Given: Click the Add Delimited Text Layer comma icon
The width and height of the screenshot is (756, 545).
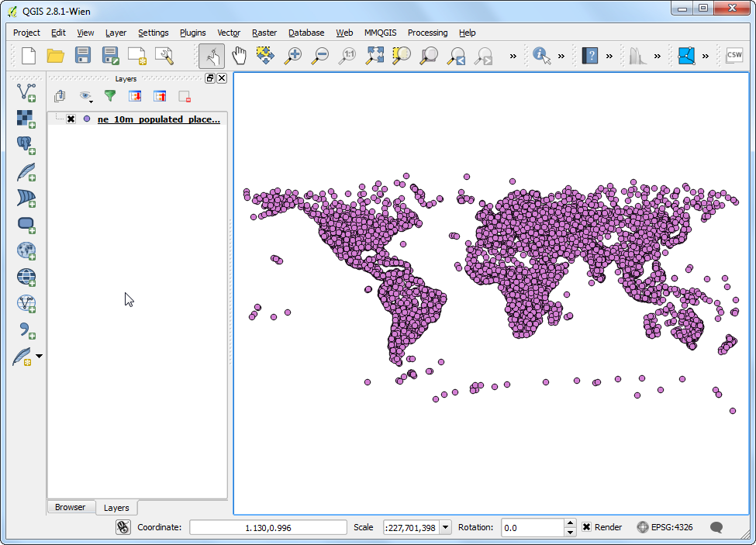Looking at the screenshot, I should coord(26,330).
